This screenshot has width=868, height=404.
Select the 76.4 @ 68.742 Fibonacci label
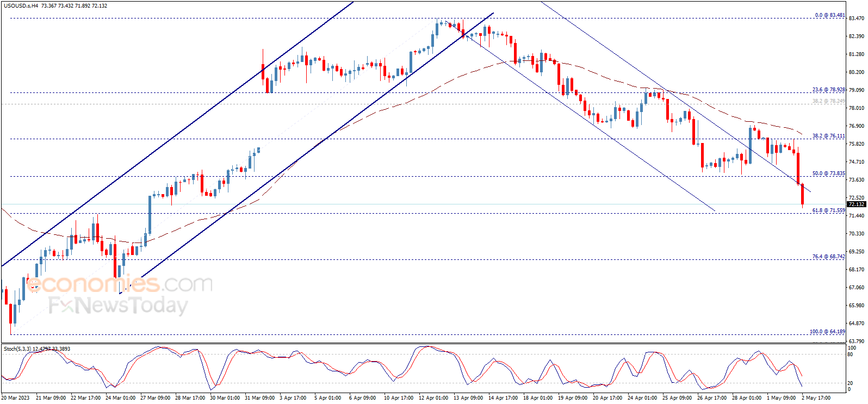point(829,257)
